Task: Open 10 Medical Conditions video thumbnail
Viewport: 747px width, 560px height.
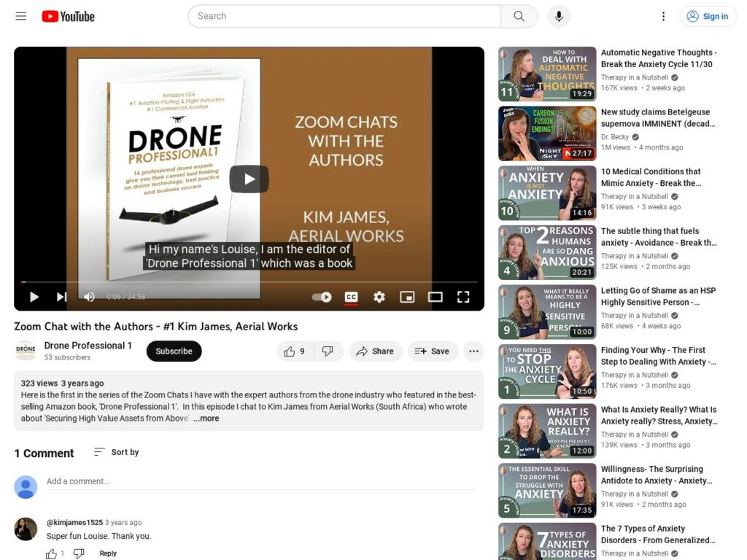Action: pyautogui.click(x=547, y=192)
